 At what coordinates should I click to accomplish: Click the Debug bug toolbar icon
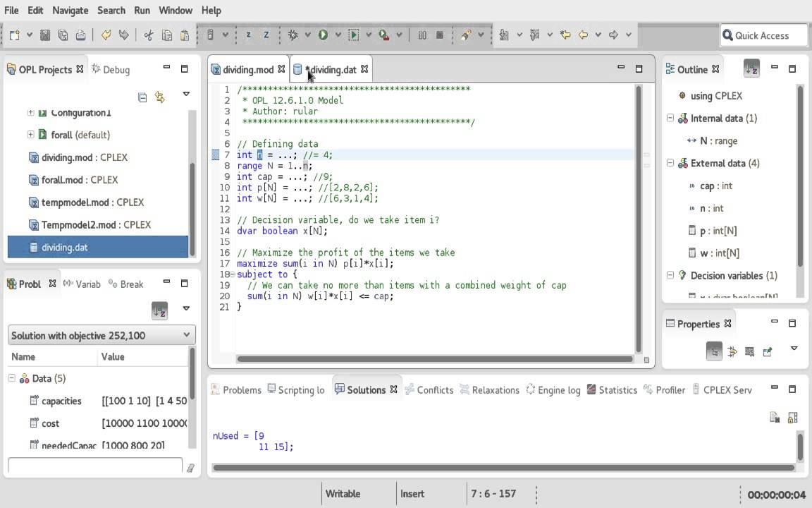click(x=293, y=35)
